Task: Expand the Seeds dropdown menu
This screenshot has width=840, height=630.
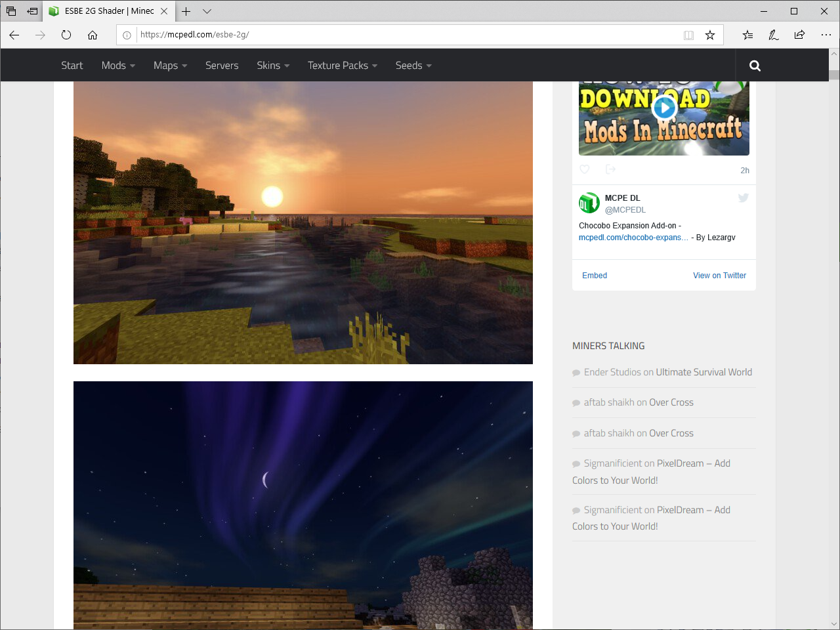Action: [413, 66]
